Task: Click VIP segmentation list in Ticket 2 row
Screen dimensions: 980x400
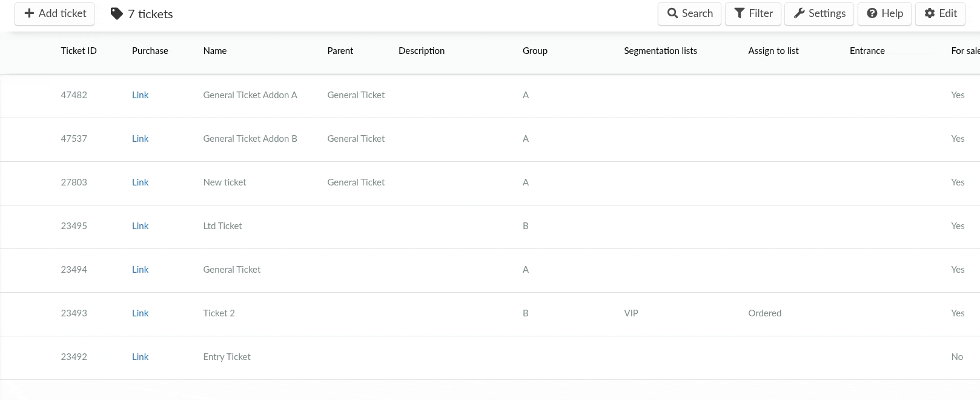Action: (x=631, y=313)
